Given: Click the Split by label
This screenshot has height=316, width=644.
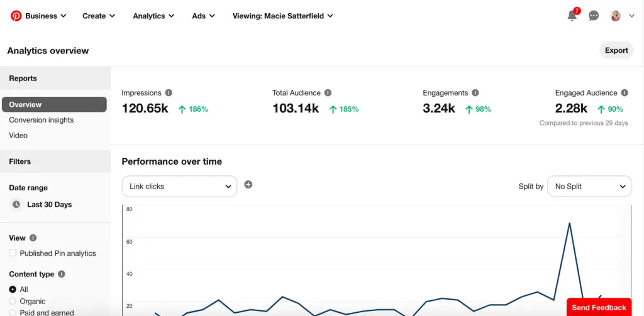Looking at the screenshot, I should coord(531,187).
